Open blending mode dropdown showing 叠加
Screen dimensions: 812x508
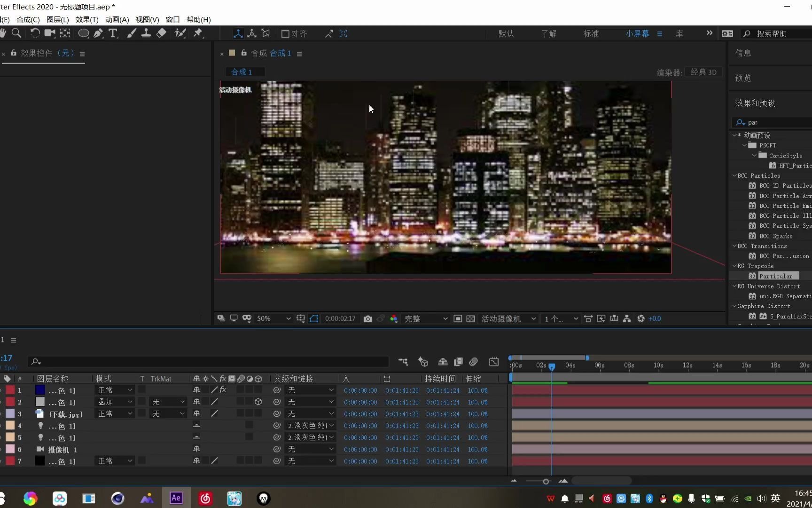115,402
